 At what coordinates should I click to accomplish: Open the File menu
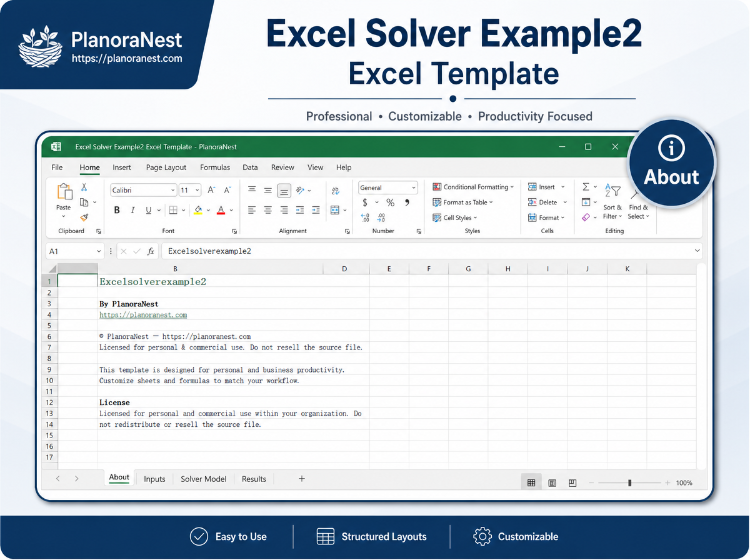coord(57,167)
